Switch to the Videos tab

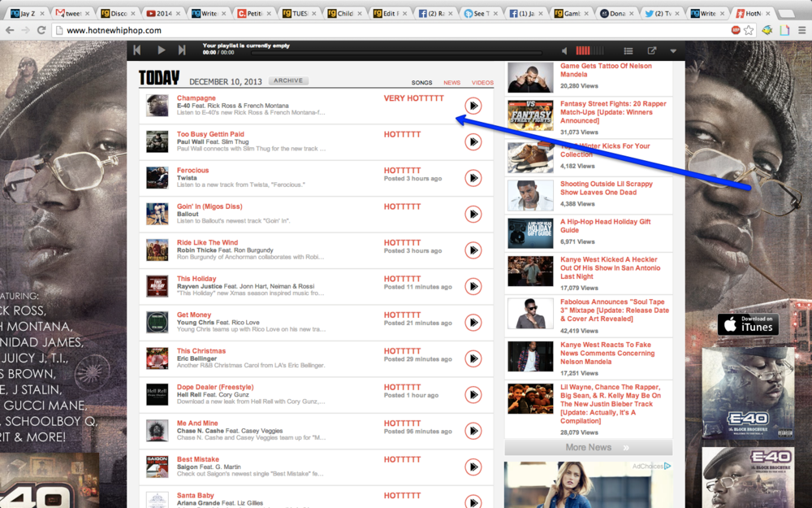pyautogui.click(x=482, y=83)
